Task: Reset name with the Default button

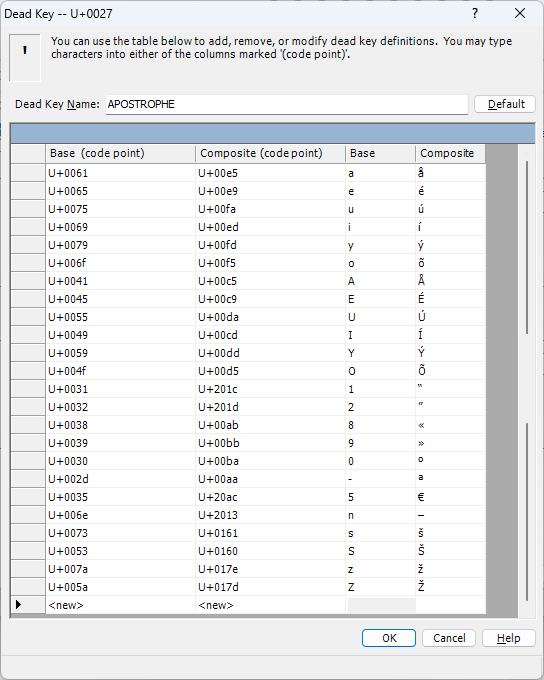Action: pyautogui.click(x=505, y=105)
